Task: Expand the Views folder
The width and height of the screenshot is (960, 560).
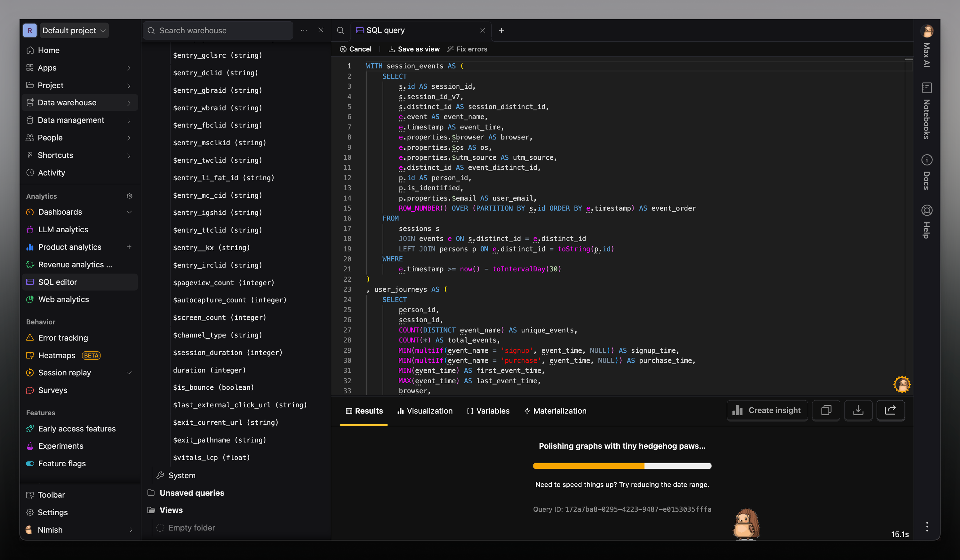Action: [171, 510]
